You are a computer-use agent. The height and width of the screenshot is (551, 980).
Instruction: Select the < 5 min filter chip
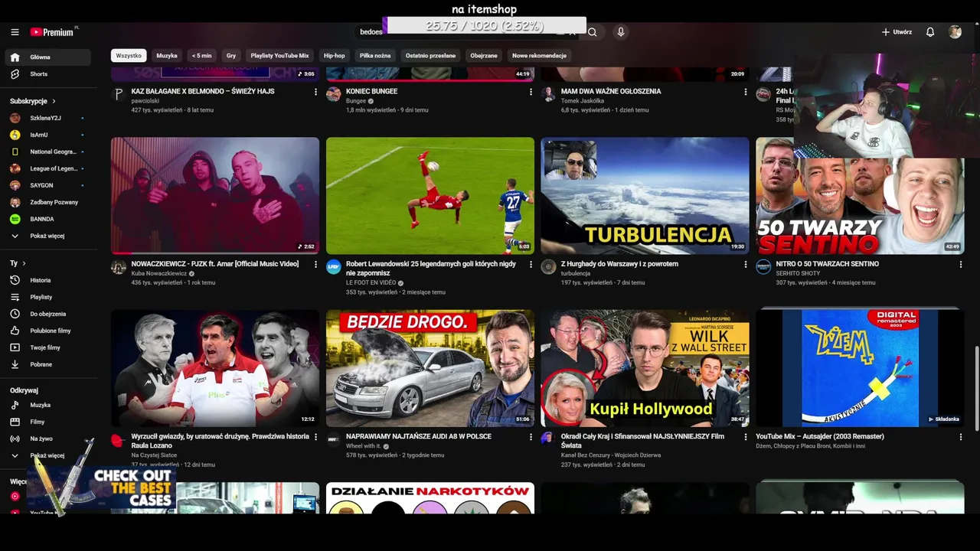tap(202, 56)
